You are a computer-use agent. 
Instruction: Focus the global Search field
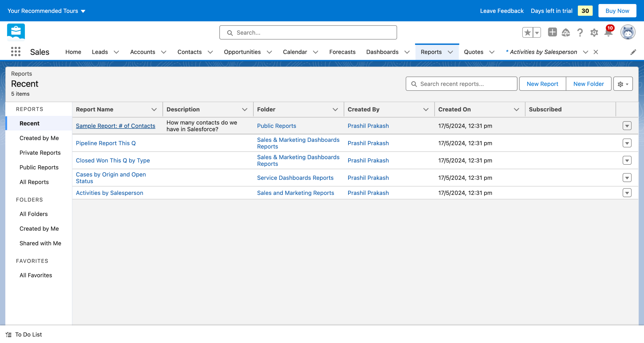[x=308, y=32]
